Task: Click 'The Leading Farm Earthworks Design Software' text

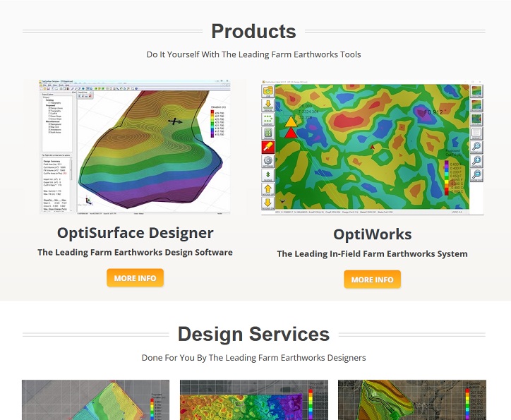Action: click(135, 252)
